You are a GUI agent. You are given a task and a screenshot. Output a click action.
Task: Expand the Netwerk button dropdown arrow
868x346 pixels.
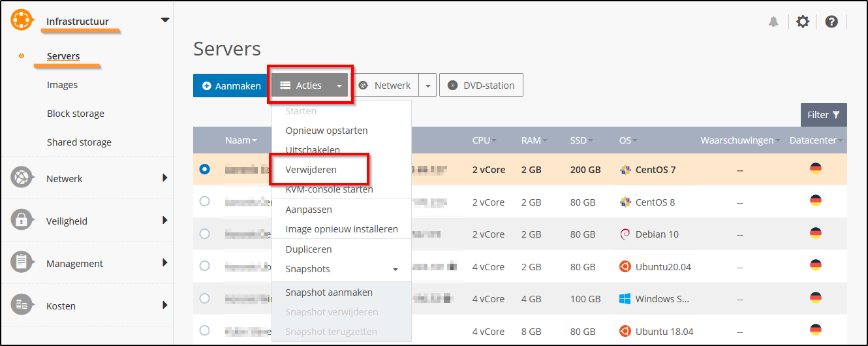[x=427, y=86]
